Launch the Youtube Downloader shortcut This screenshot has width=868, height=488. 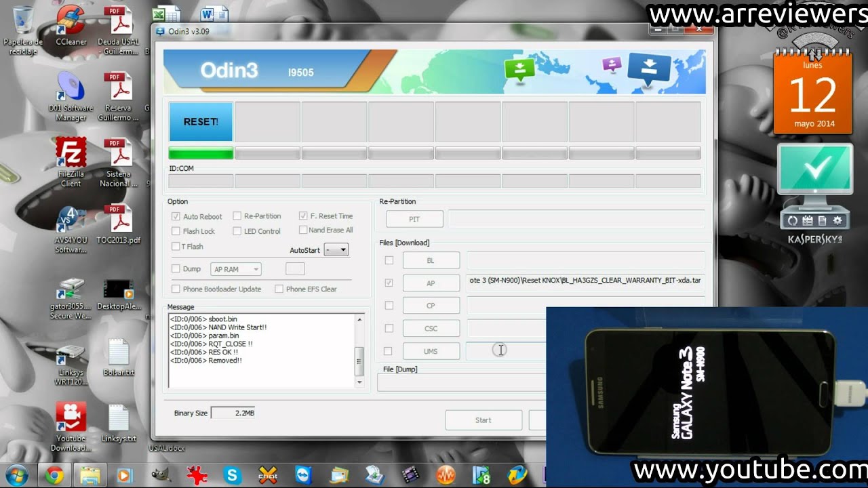pos(71,428)
